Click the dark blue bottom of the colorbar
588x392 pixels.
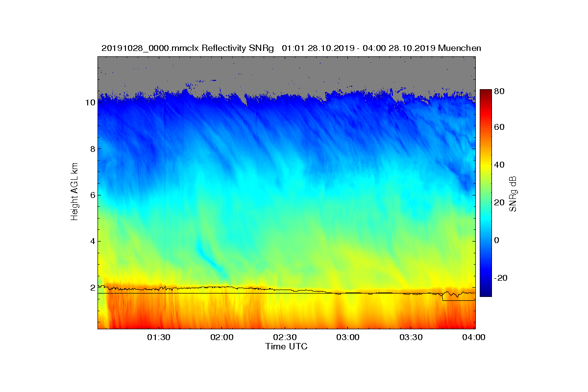(x=486, y=292)
